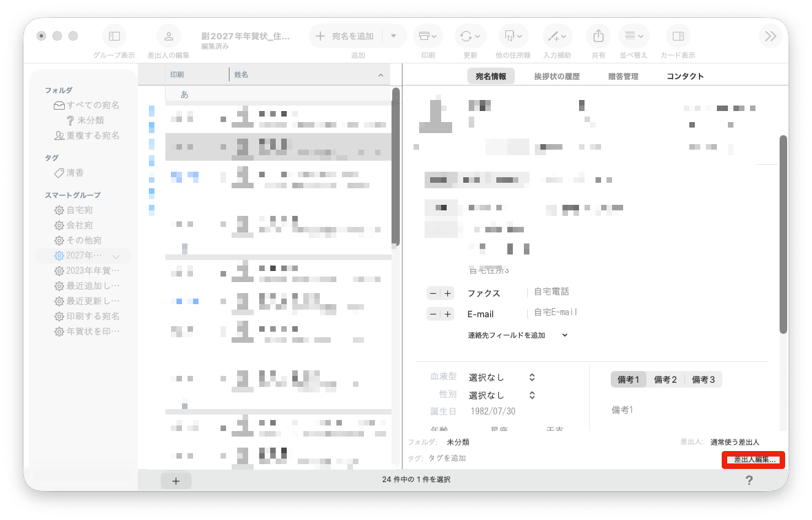Switch to the 挨拶状の履歴 tab

click(x=557, y=76)
